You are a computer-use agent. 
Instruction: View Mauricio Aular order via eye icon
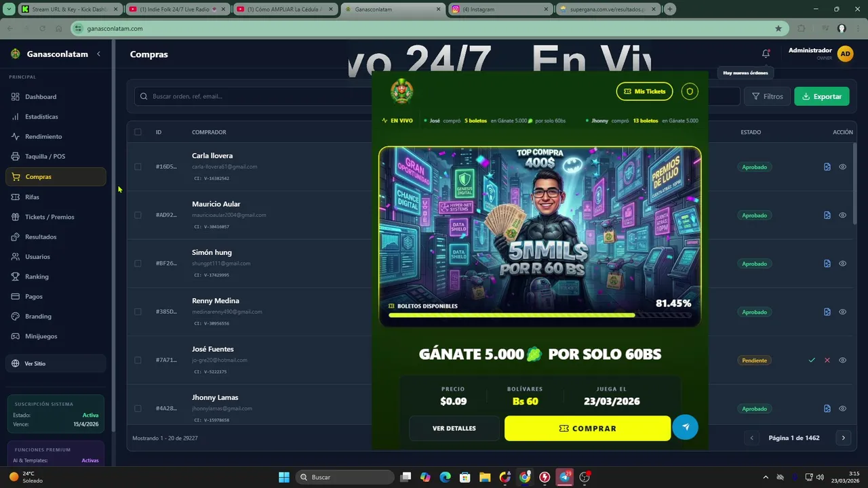pyautogui.click(x=842, y=215)
